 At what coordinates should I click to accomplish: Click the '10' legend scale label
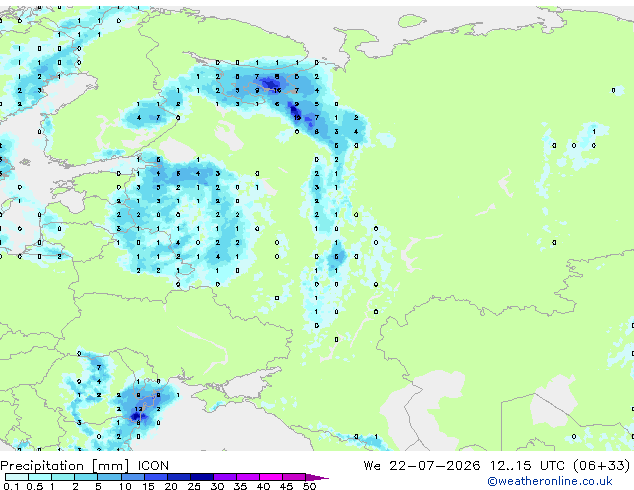pos(125,486)
